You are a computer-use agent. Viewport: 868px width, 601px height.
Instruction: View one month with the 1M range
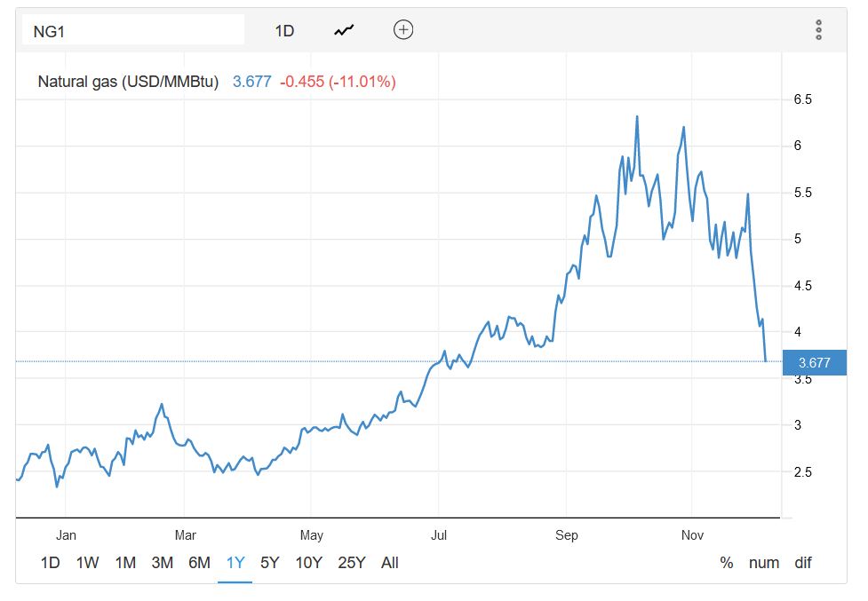125,563
